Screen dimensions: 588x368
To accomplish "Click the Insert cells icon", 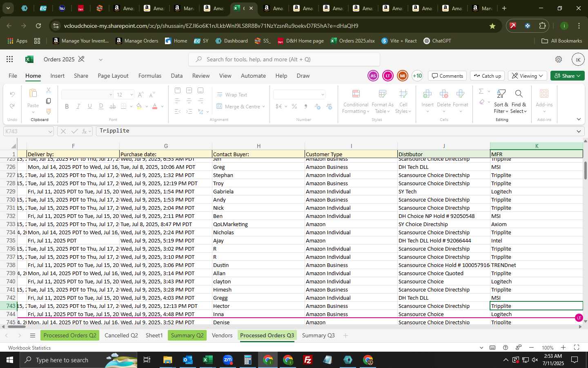I will coord(428,94).
